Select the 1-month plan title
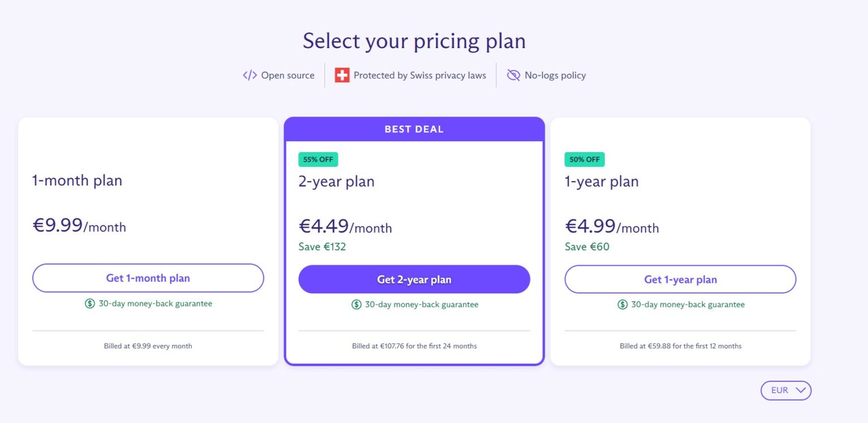This screenshot has width=868, height=423. click(x=77, y=180)
